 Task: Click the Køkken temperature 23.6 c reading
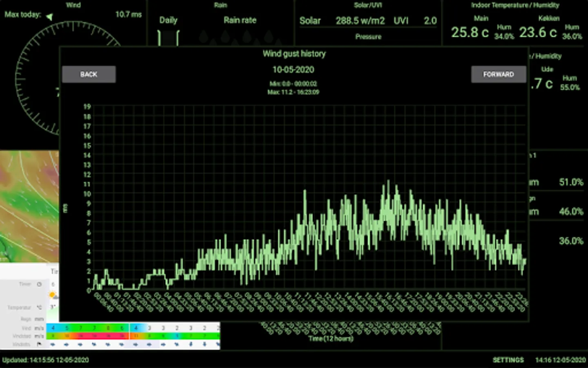[537, 32]
